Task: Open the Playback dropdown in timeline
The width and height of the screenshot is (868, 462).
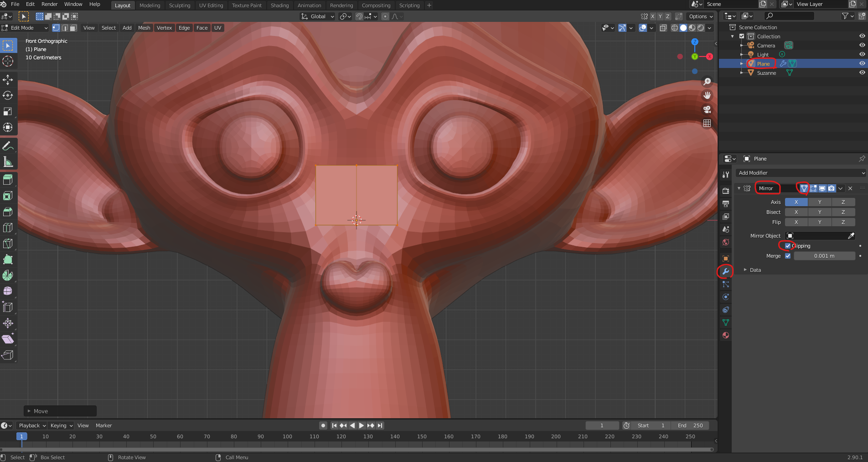Action: (32, 426)
